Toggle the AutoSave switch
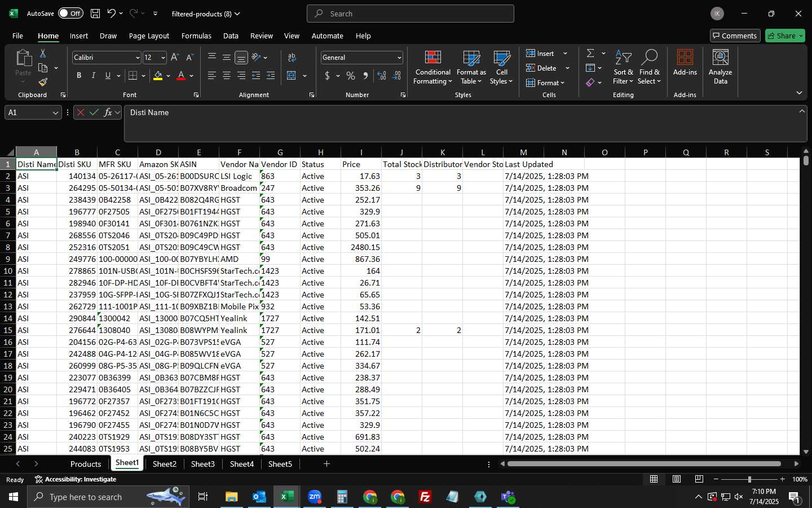Viewport: 812px width, 508px height. (x=70, y=14)
